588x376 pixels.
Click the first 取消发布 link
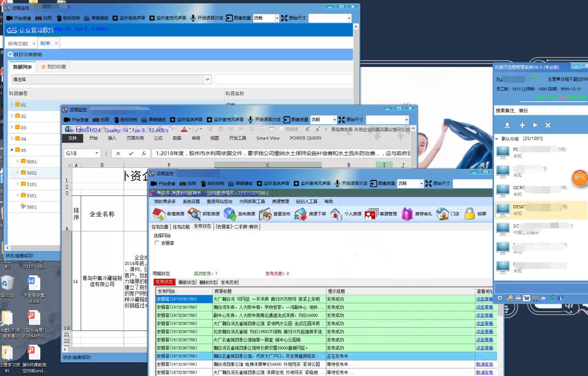click(x=484, y=365)
